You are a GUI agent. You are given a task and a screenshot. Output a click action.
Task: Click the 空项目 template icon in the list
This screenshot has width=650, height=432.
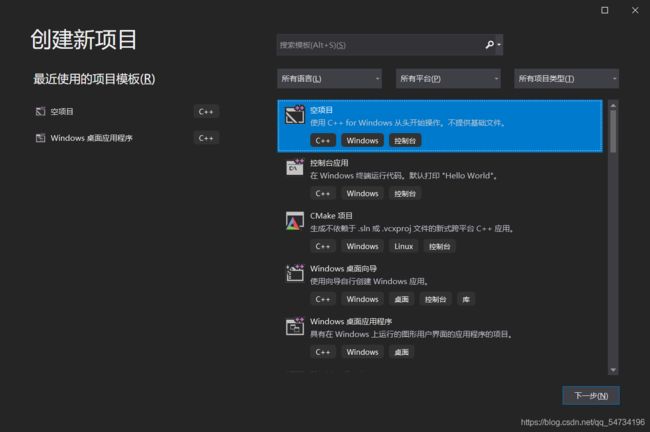(x=295, y=115)
